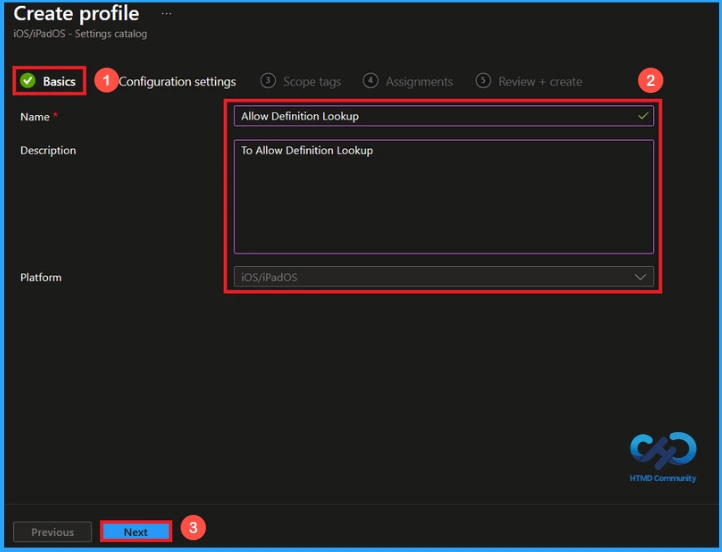Screen dimensions: 722x552
Task: Click the step 4 circle icon
Action: click(370, 81)
